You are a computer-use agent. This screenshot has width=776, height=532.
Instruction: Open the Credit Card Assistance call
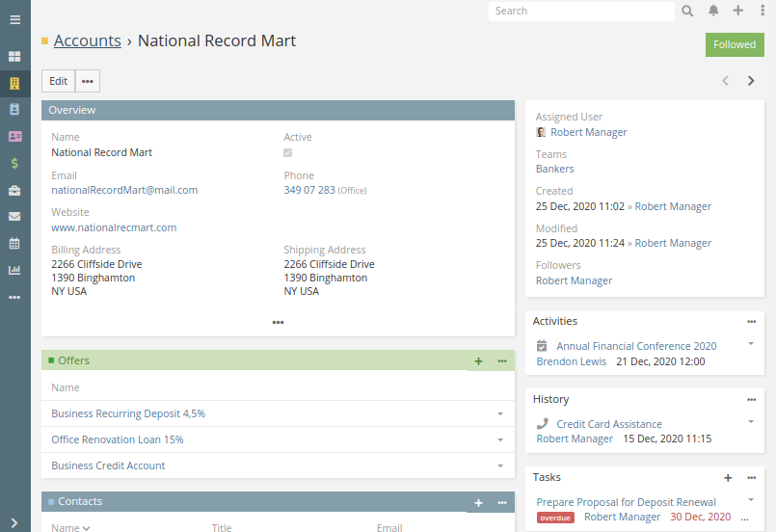tap(609, 424)
